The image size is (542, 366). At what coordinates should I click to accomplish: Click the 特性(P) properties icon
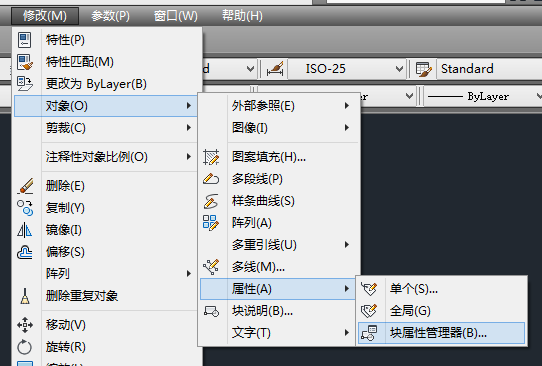(x=25, y=40)
